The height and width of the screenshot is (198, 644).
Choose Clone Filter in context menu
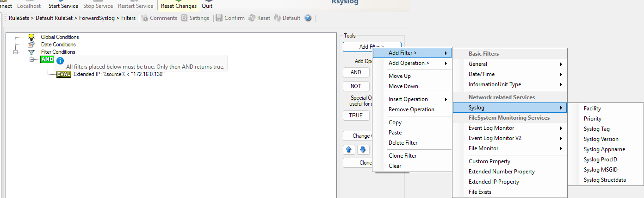[x=412, y=156]
